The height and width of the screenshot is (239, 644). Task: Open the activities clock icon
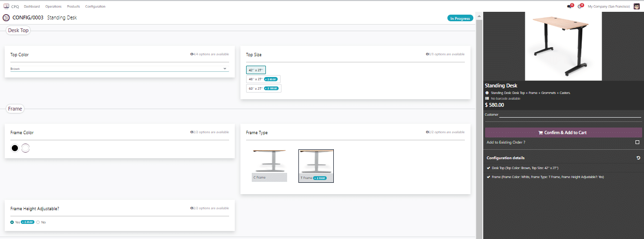pos(580,7)
